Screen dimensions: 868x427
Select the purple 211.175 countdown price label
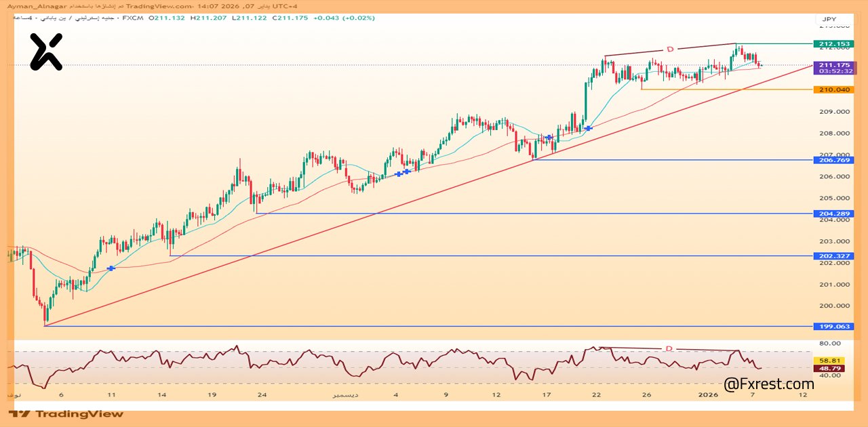836,66
